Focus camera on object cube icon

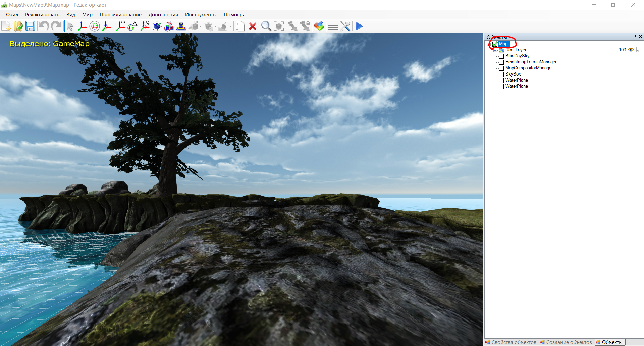pyautogui.click(x=279, y=26)
